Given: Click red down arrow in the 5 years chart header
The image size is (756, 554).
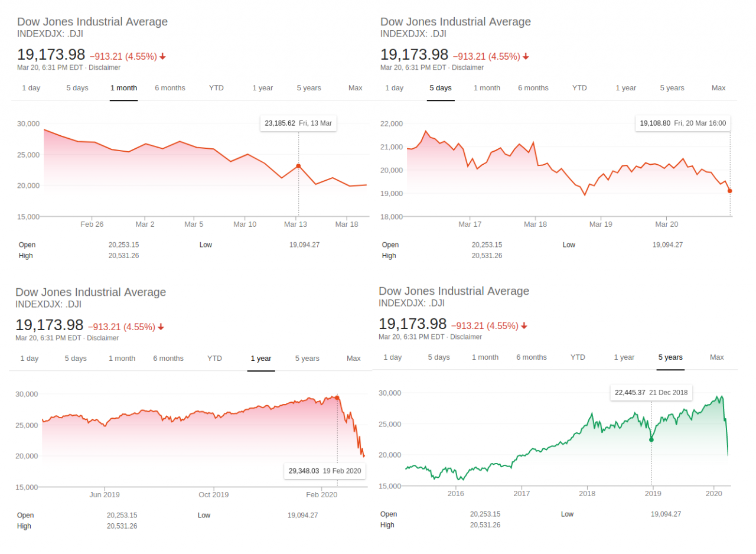Looking at the screenshot, I should click(524, 326).
